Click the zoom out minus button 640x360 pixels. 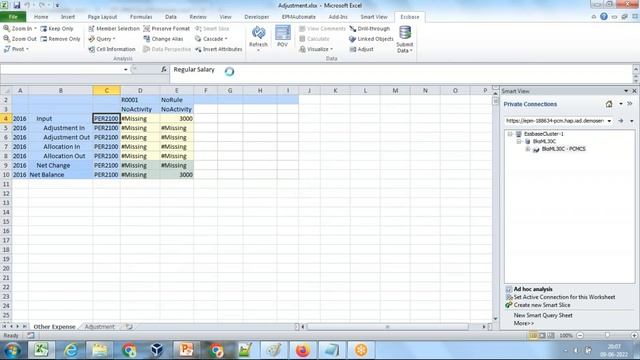point(580,335)
